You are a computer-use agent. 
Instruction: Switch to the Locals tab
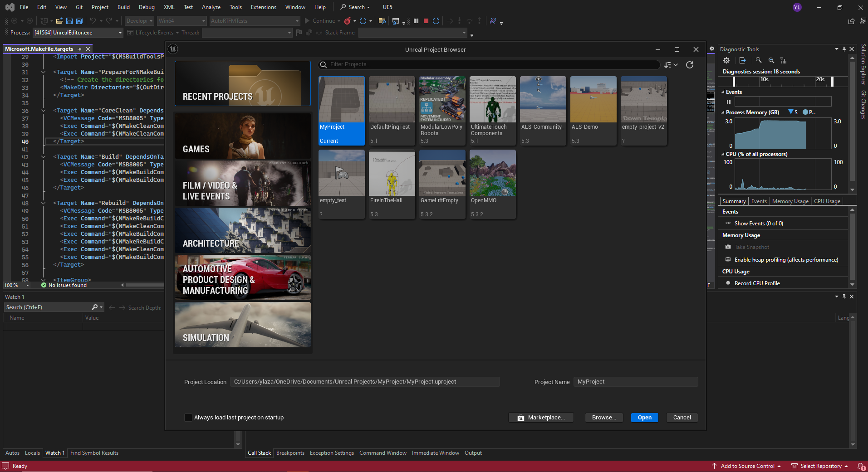32,453
